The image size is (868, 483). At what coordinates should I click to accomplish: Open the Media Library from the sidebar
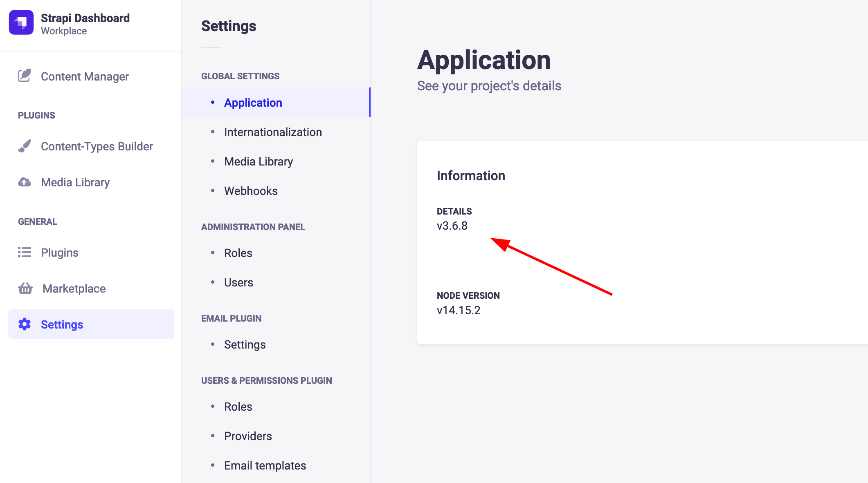[x=75, y=182]
